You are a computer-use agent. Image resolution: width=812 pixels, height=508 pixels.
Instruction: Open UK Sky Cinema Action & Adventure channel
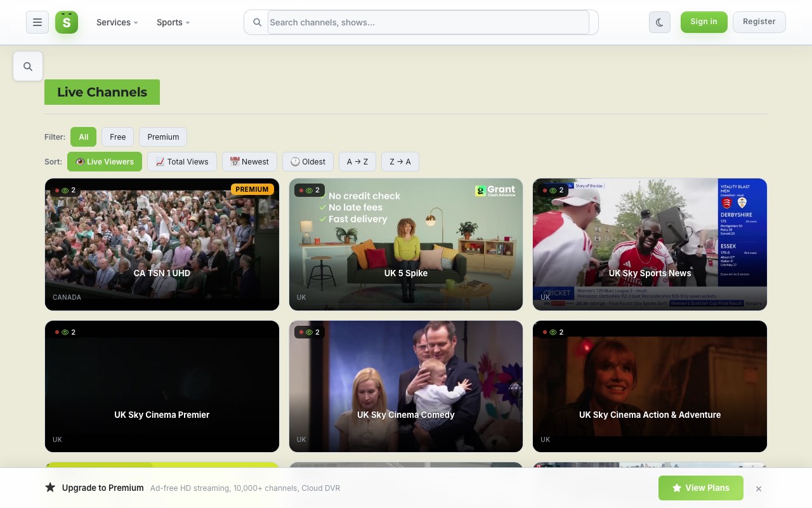(650, 386)
